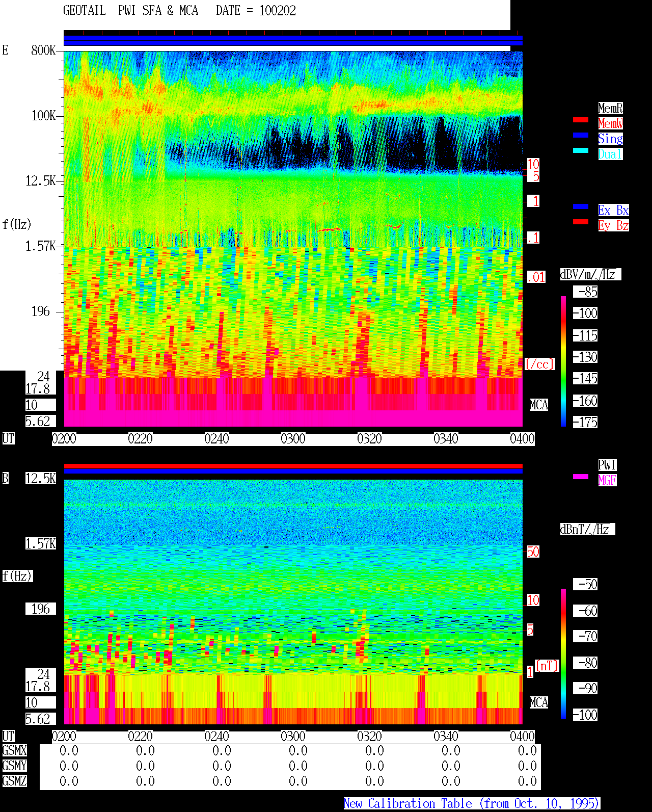The image size is (652, 812).
Task: Click the blue Ex Bx legend swatch
Action: 581,206
